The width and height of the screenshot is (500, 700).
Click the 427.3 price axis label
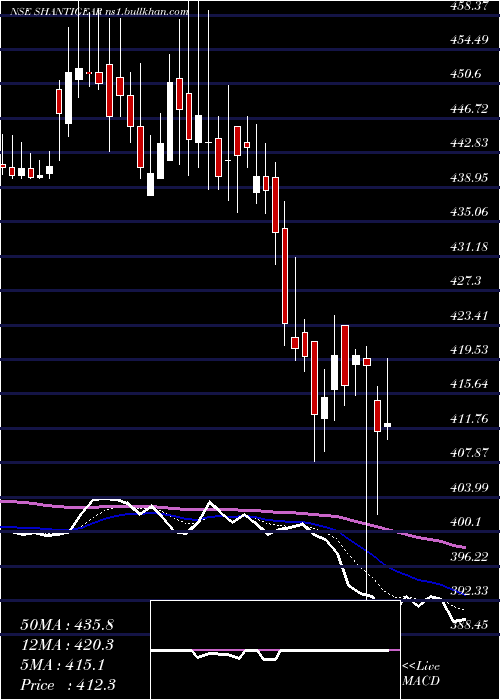pos(465,281)
